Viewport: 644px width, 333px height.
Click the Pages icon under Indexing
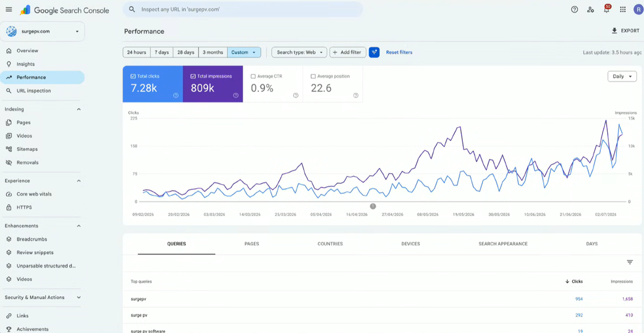coord(9,123)
